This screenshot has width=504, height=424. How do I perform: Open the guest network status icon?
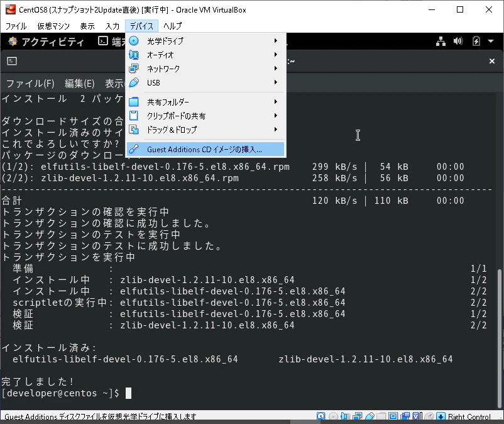tap(441, 41)
